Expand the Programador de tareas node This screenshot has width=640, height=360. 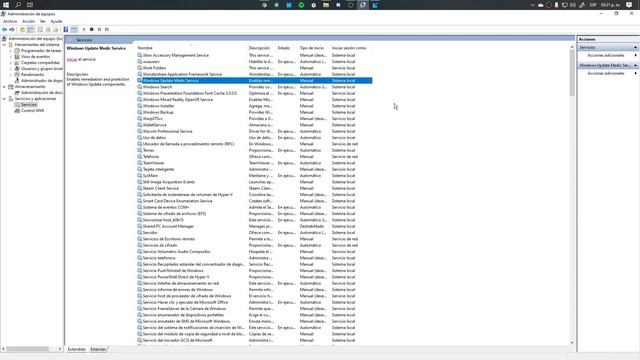[x=11, y=51]
